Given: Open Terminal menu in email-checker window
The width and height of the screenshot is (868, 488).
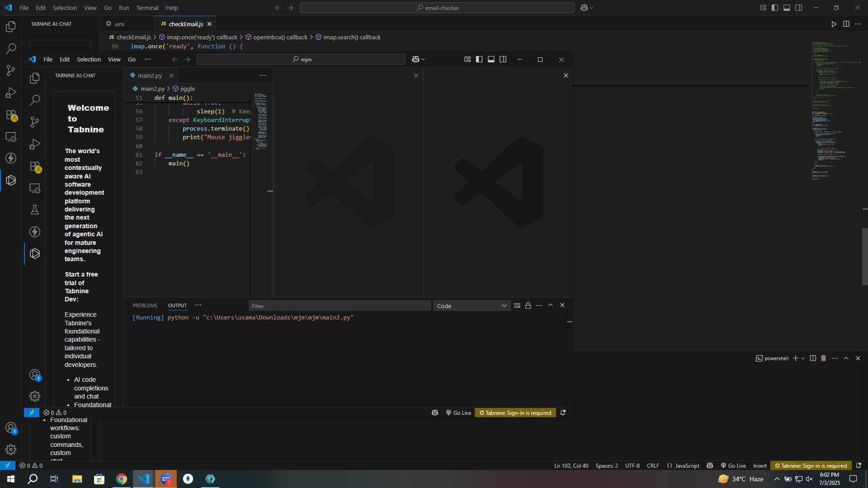Looking at the screenshot, I should coord(147,8).
